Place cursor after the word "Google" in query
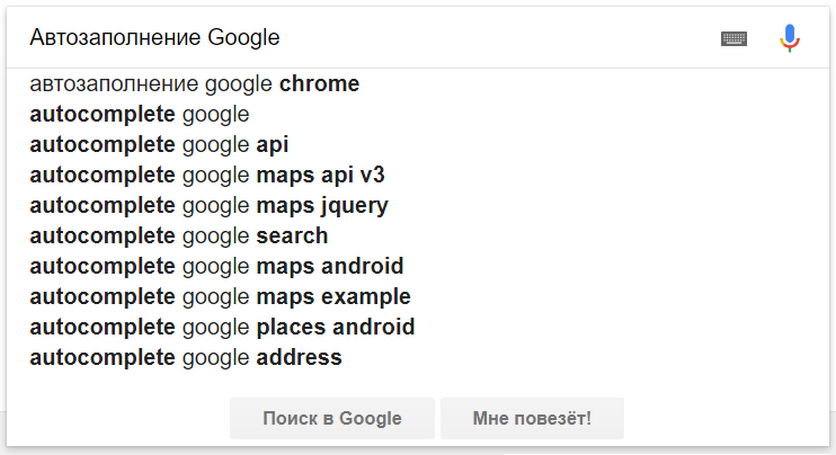Image resolution: width=836 pixels, height=455 pixels. coord(281,39)
